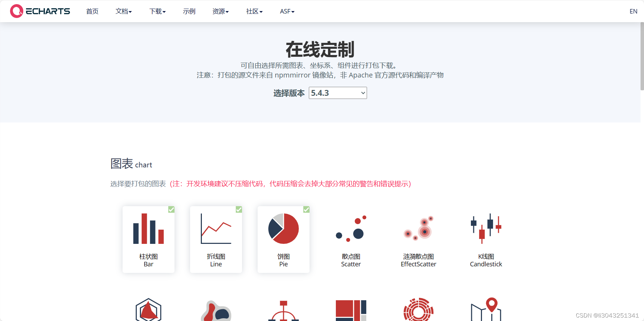644x321 pixels.
Task: Select the Pie chart thumbnail icon
Action: point(283,228)
